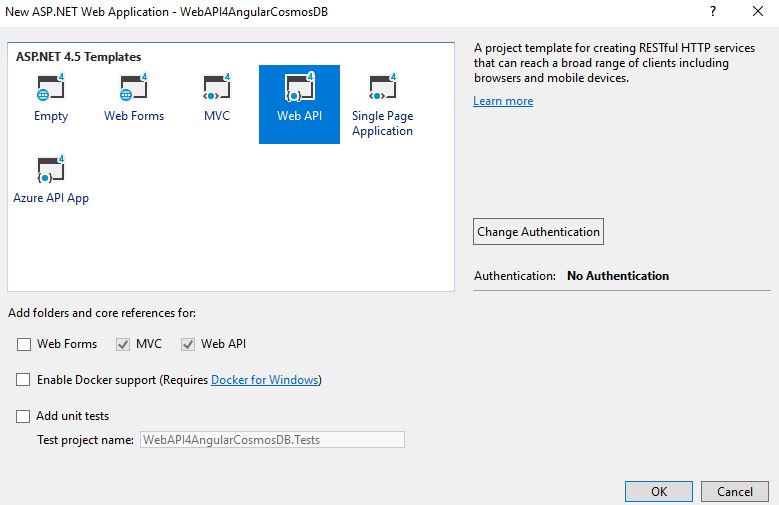
Task: Pick the MVC template icon
Action: pos(217,87)
